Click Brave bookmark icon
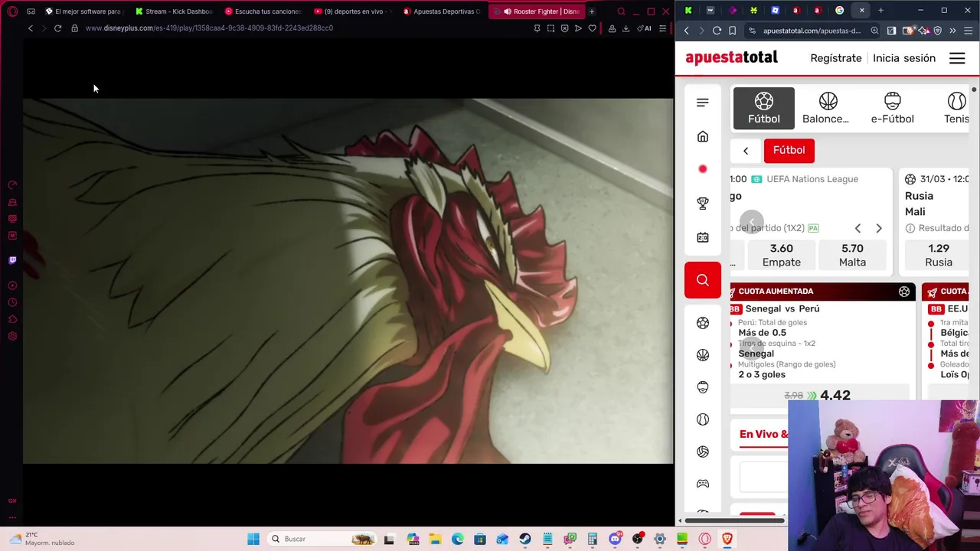This screenshot has width=980, height=551. coord(733,31)
